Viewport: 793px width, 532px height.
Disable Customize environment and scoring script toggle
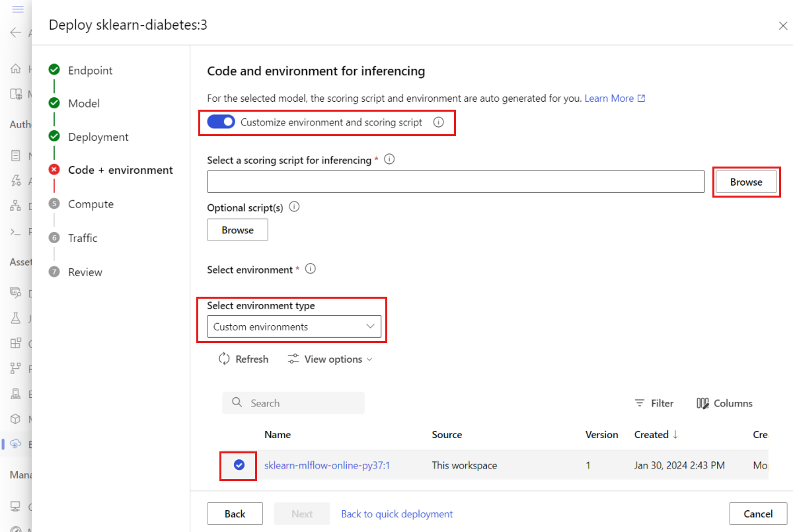(221, 122)
